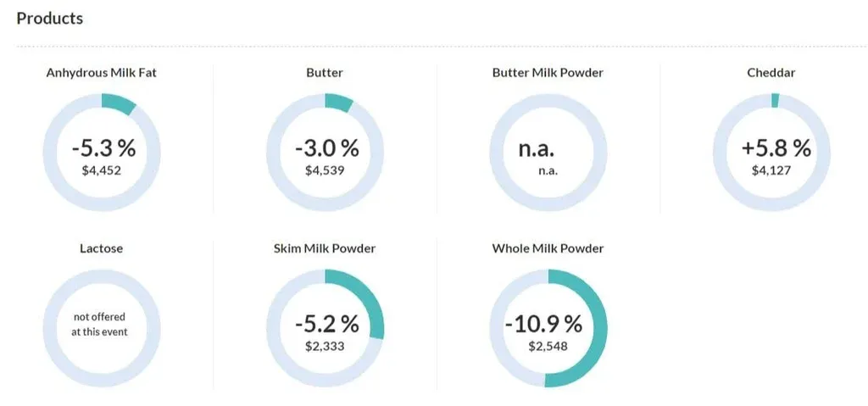Screen dimensions: 868x406
Task: Open the Lactose product title
Action: 101,248
